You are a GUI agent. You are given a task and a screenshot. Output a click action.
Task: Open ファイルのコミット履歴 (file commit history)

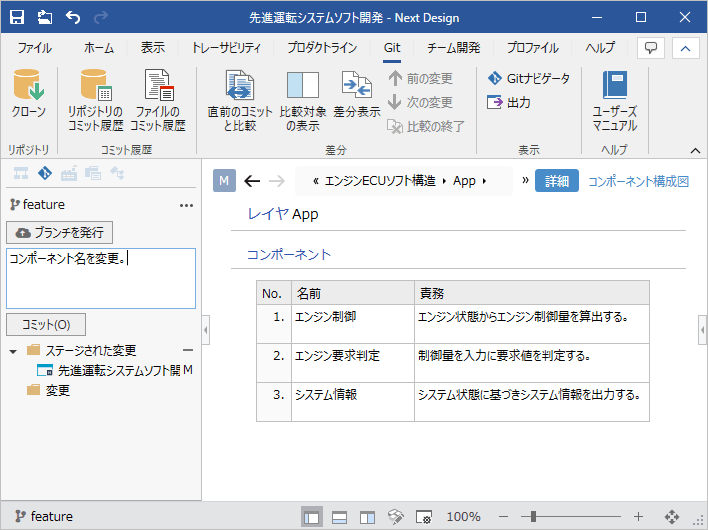[159, 101]
